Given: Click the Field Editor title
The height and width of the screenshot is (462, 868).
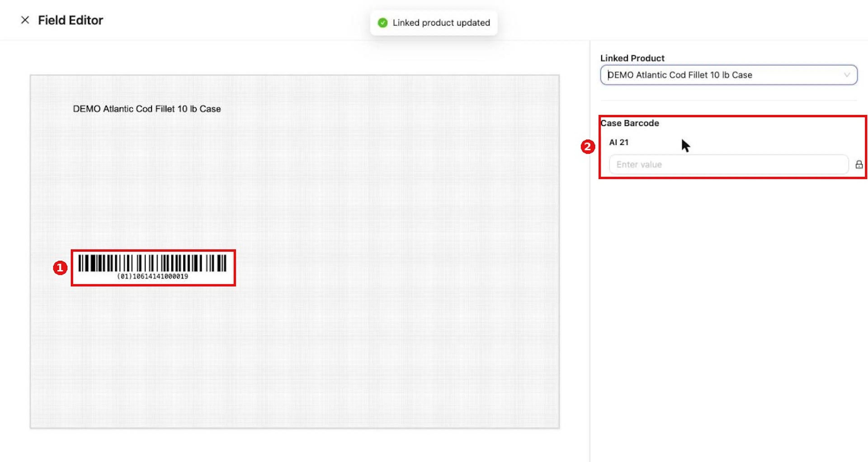Looking at the screenshot, I should tap(71, 20).
